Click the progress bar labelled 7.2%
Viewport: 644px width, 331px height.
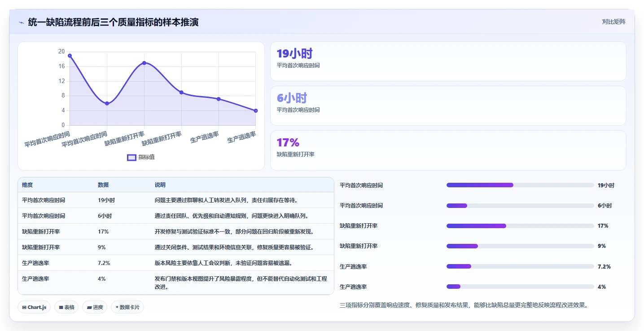click(x=520, y=266)
